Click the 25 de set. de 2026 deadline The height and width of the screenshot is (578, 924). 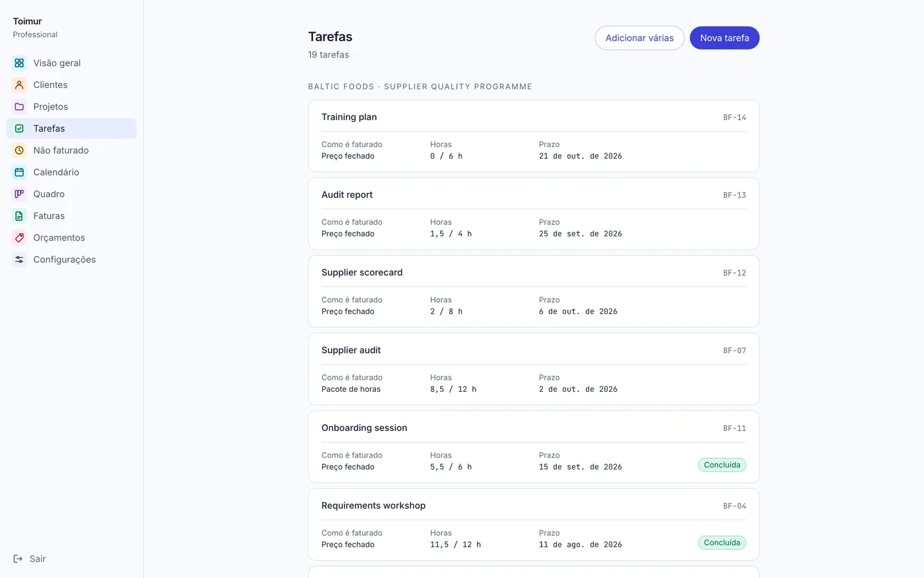(581, 234)
